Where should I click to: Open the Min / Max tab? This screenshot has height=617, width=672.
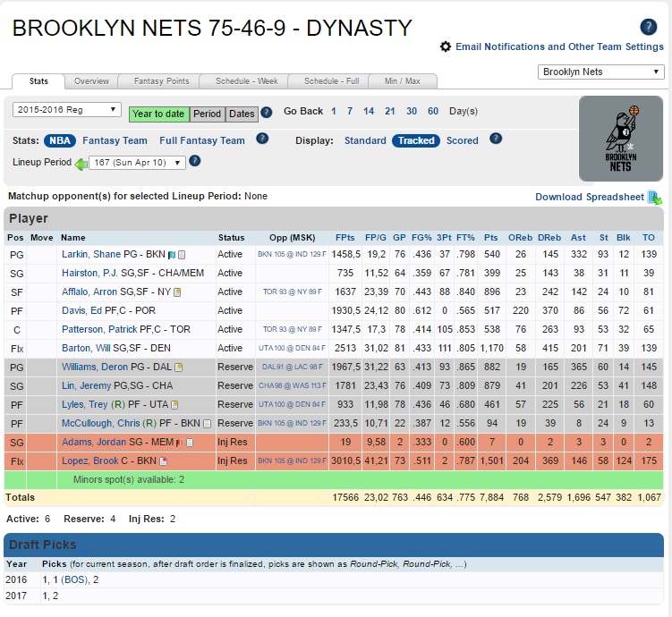(x=403, y=81)
